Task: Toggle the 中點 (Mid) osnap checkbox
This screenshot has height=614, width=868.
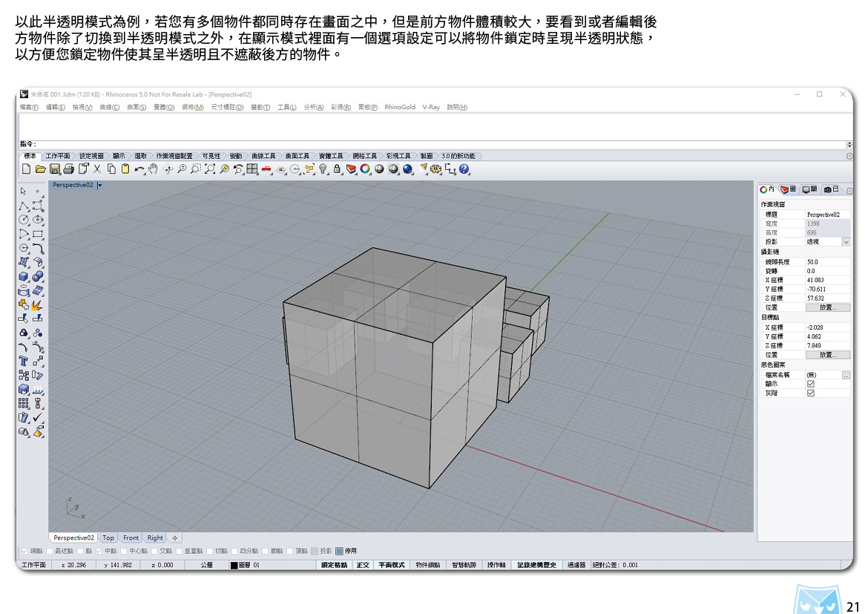Action: [99, 552]
